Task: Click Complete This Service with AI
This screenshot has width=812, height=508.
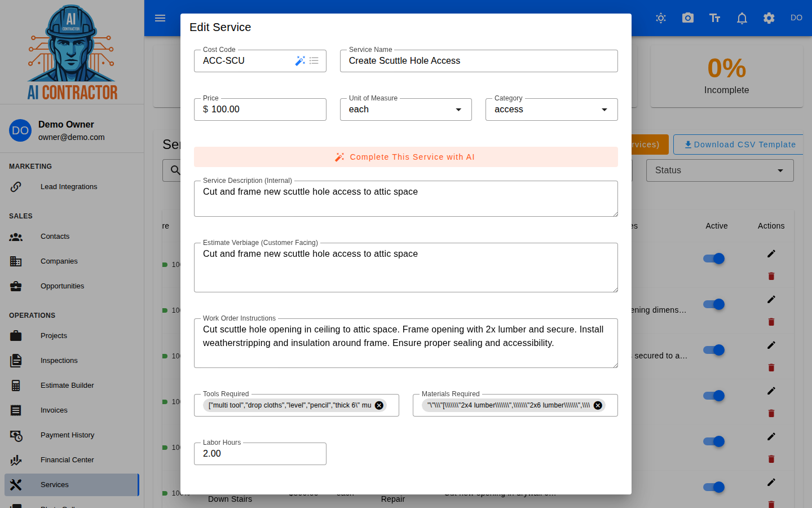Action: click(406, 157)
